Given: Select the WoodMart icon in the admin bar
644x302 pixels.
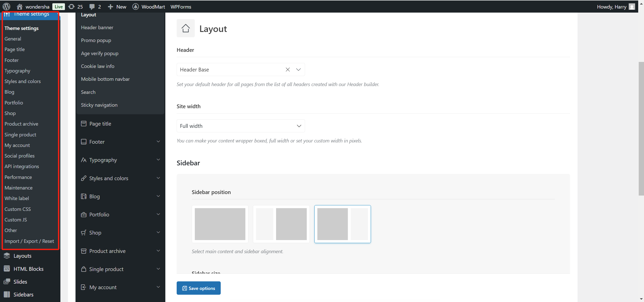Looking at the screenshot, I should click(136, 7).
